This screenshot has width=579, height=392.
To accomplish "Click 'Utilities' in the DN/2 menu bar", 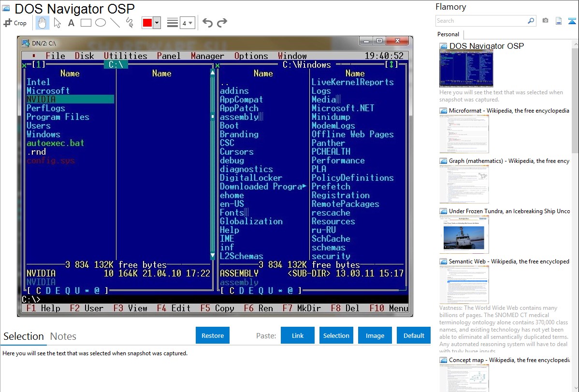I will coord(126,56).
